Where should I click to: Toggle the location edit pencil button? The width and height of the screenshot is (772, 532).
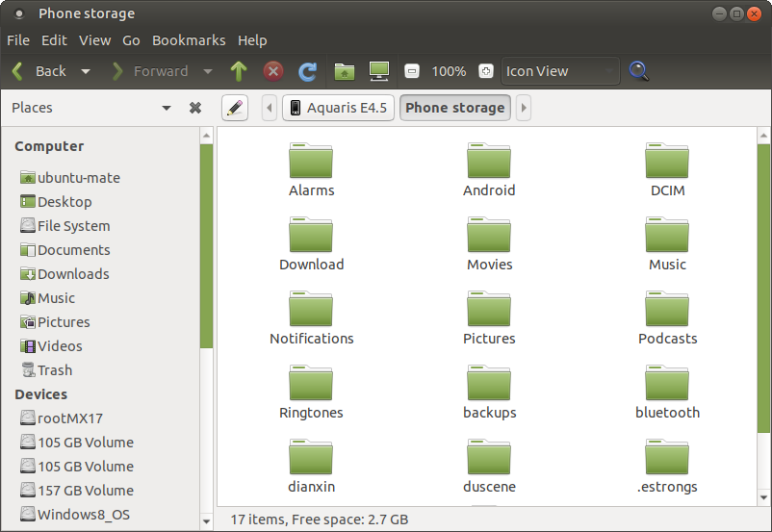point(235,108)
